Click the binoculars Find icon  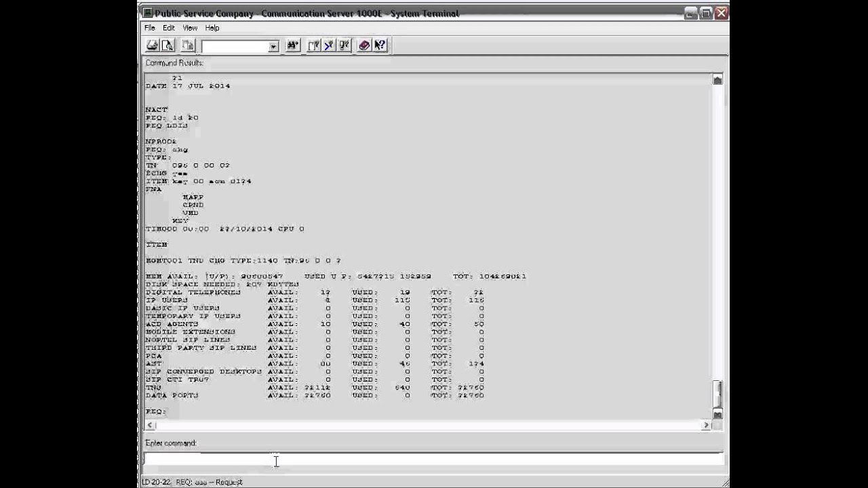pyautogui.click(x=293, y=45)
